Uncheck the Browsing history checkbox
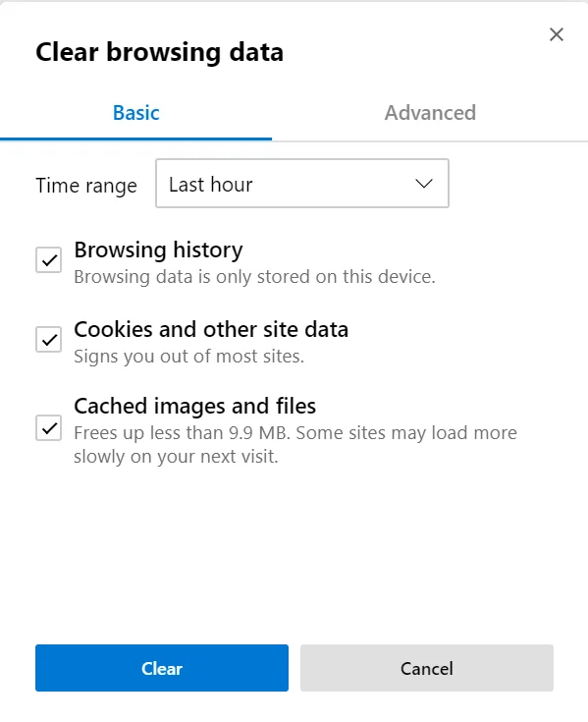This screenshot has width=588, height=722. (49, 260)
